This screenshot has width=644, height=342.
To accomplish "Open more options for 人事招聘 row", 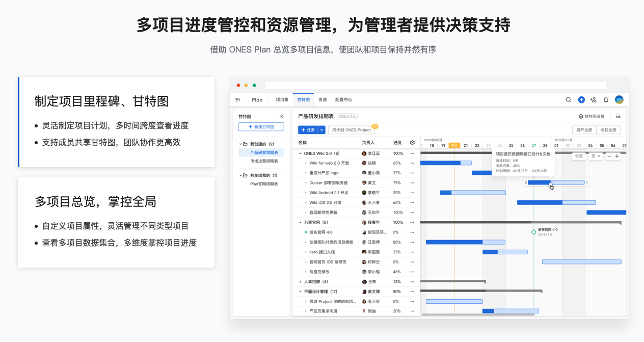I will (x=412, y=281).
